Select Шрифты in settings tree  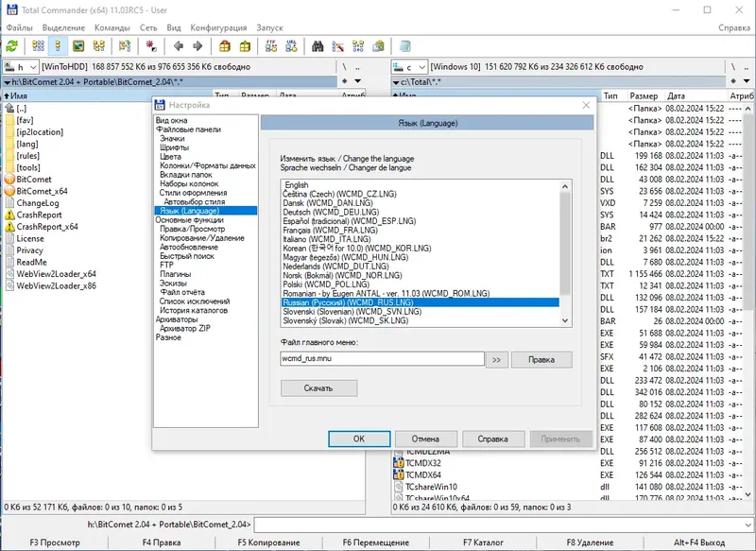(x=175, y=147)
